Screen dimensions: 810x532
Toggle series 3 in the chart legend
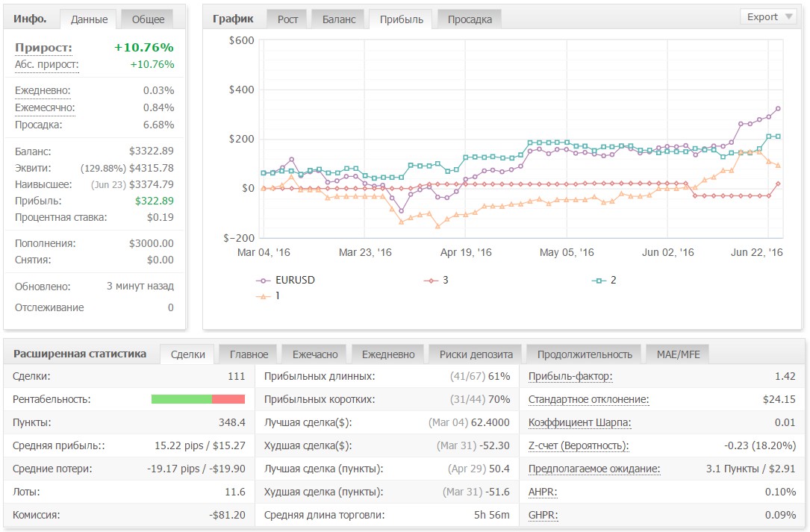[x=436, y=280]
